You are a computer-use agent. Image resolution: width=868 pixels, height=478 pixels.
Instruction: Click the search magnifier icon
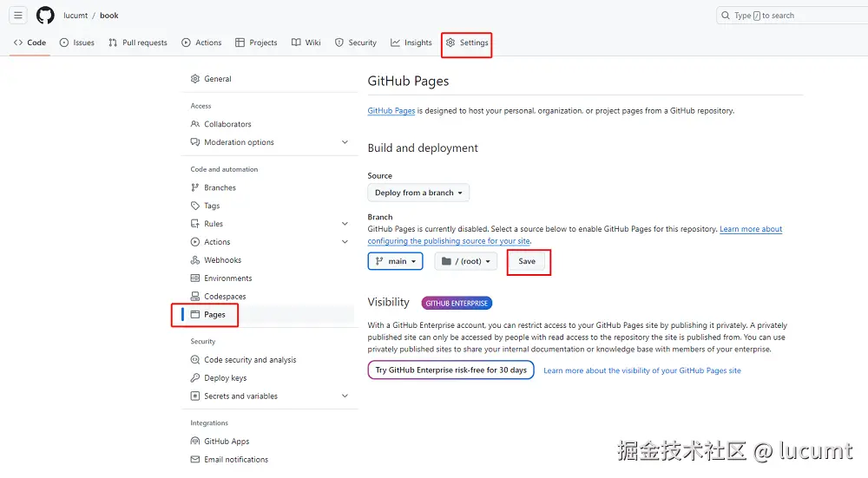(725, 16)
